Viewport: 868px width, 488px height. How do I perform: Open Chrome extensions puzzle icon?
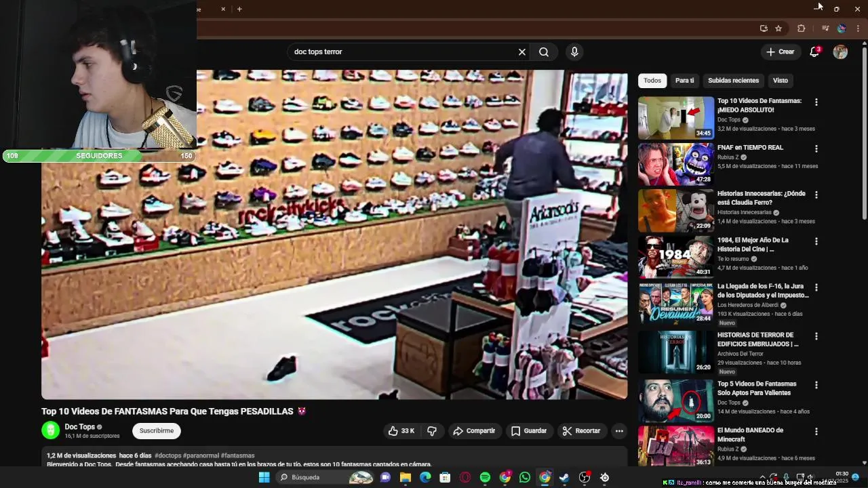click(802, 28)
